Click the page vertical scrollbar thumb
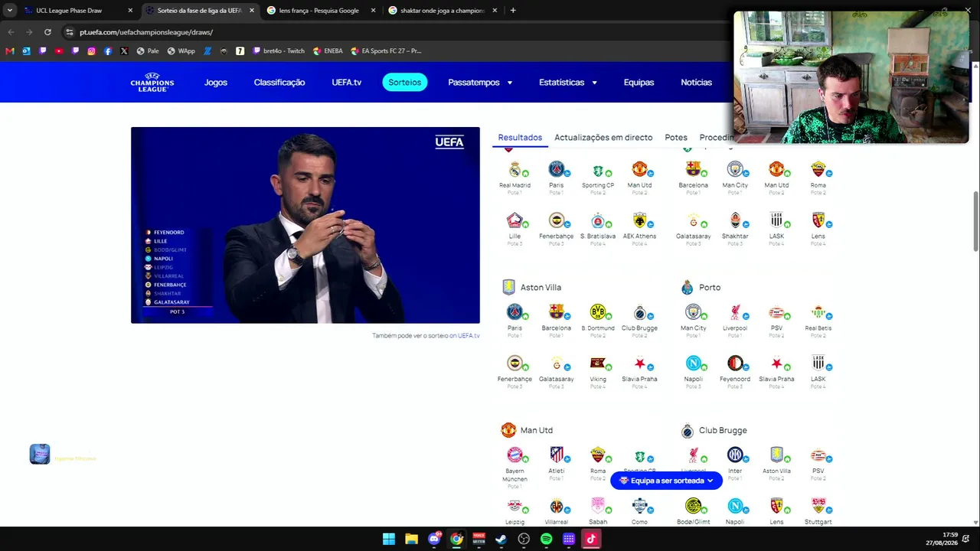This screenshot has height=551, width=980. click(x=975, y=220)
